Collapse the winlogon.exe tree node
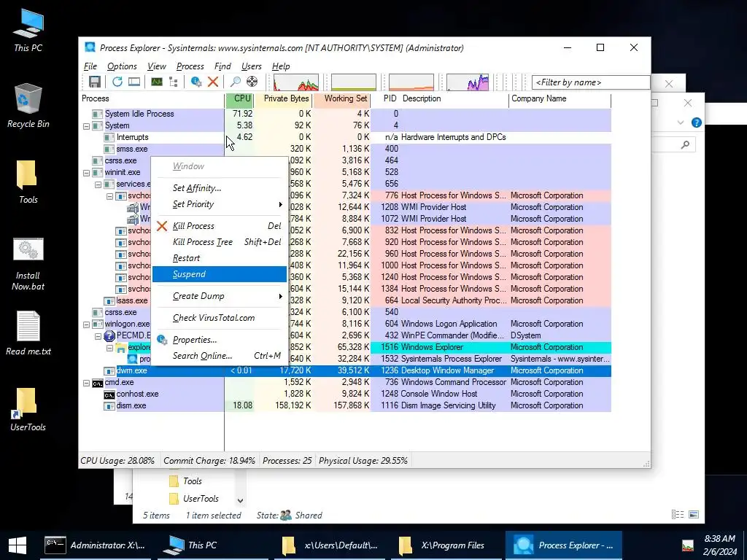 coord(86,324)
